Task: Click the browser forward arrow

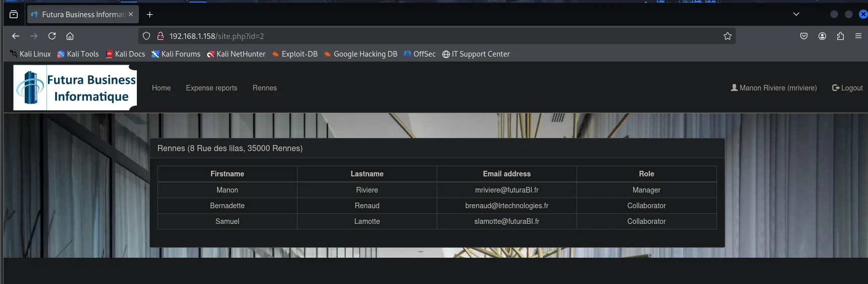Action: click(34, 36)
